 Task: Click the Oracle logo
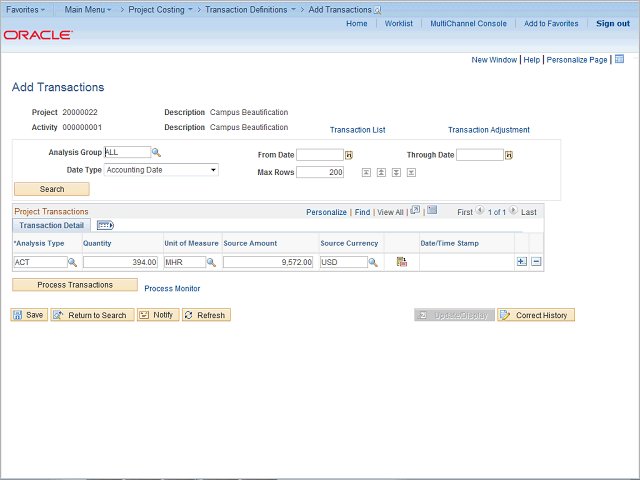coord(38,35)
